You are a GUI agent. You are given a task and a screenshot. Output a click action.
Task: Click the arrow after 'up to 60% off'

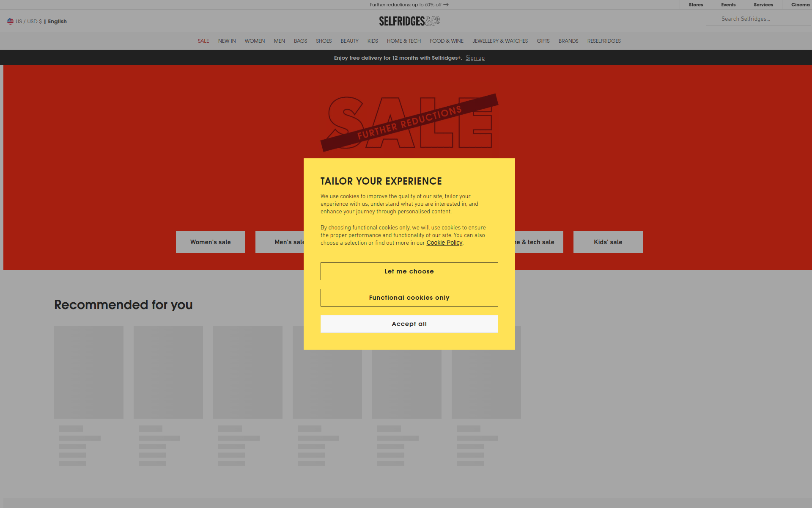[446, 5]
